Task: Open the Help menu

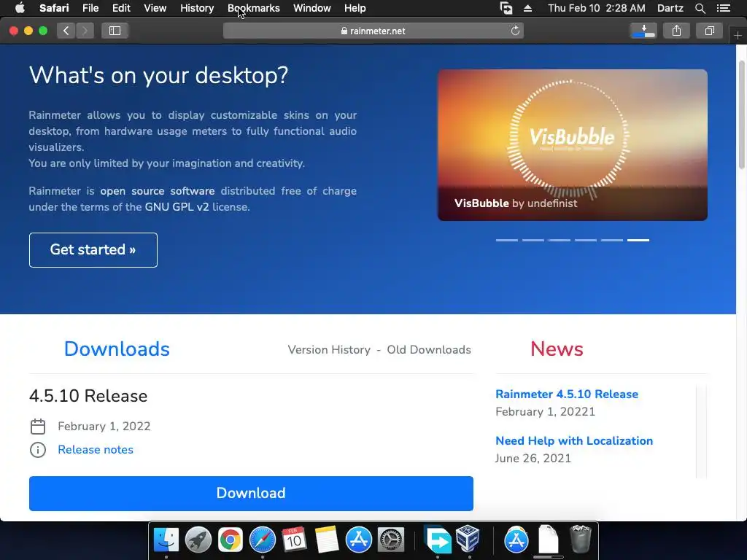Action: pos(355,8)
